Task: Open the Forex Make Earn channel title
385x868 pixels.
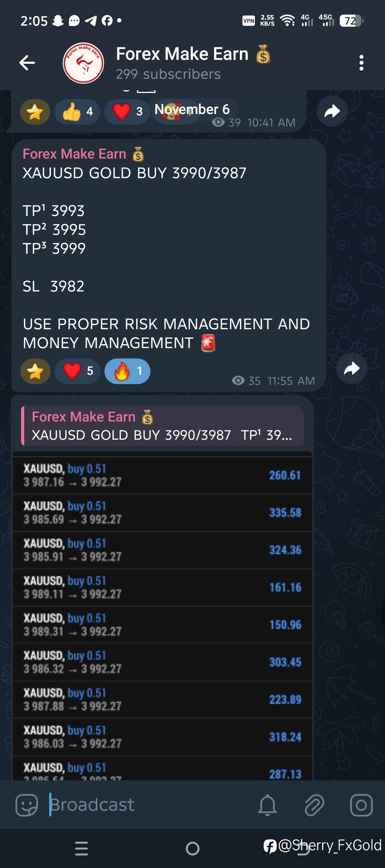Action: (182, 54)
